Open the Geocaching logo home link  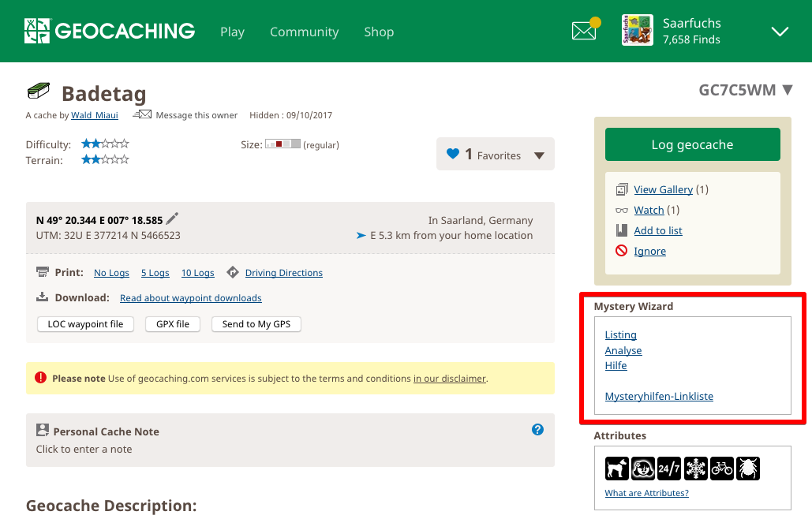(x=109, y=31)
